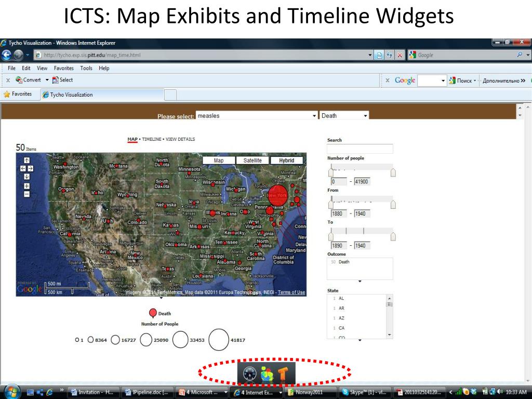The image size is (532, 399).
Task: Click the large red New York circle marker
Action: point(277,195)
